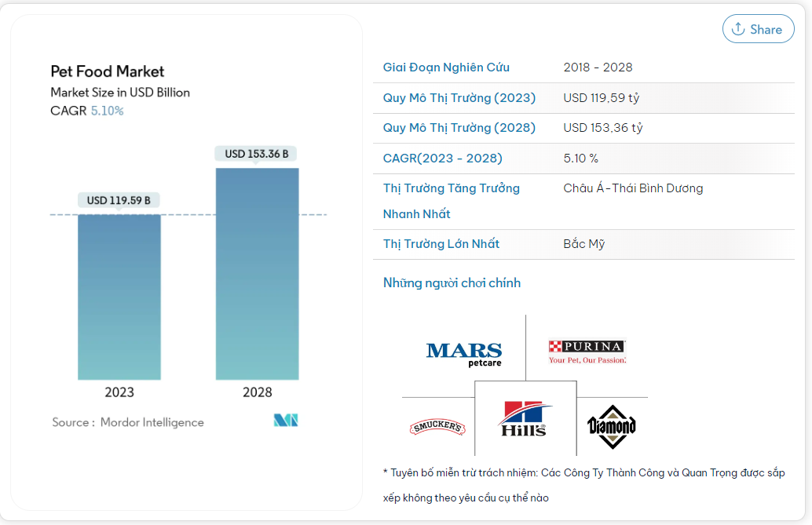
Task: Select the Giai Đoạn Nghiên Cứu row
Action: click(446, 67)
